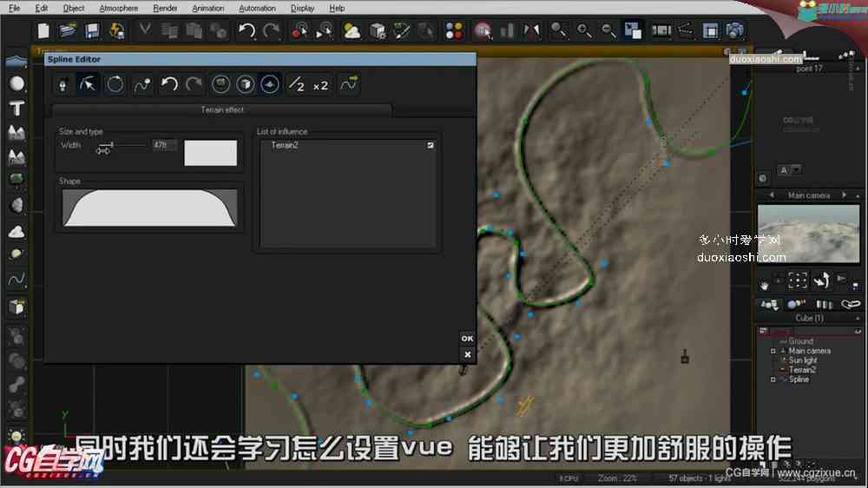The image size is (868, 488).
Task: Open the Automation menu
Action: 257,9
